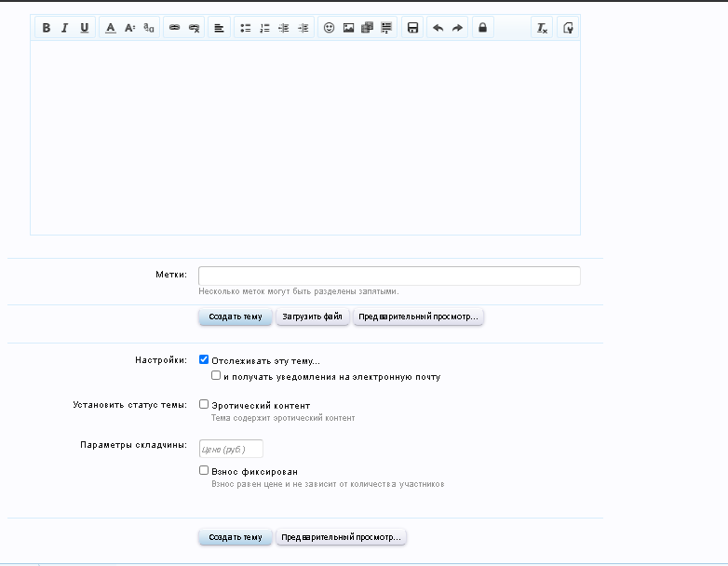Open the font family dropdown
The image size is (728, 566).
(x=149, y=28)
